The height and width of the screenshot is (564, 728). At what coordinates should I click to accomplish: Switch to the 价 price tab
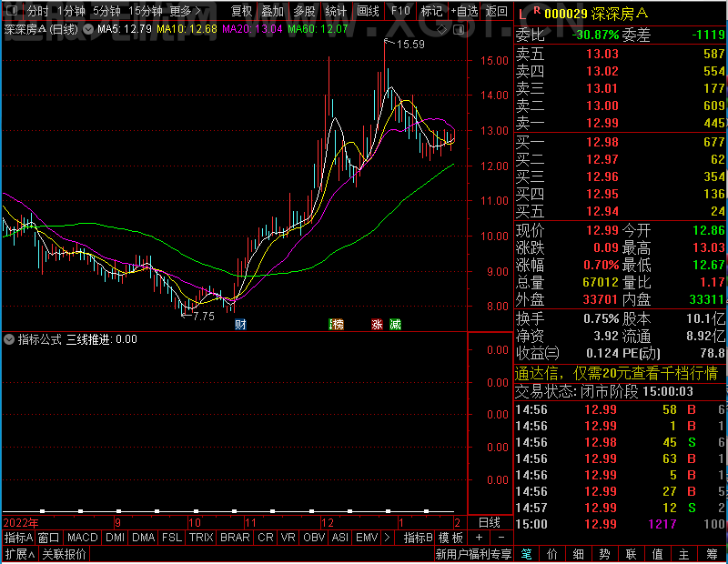552,554
